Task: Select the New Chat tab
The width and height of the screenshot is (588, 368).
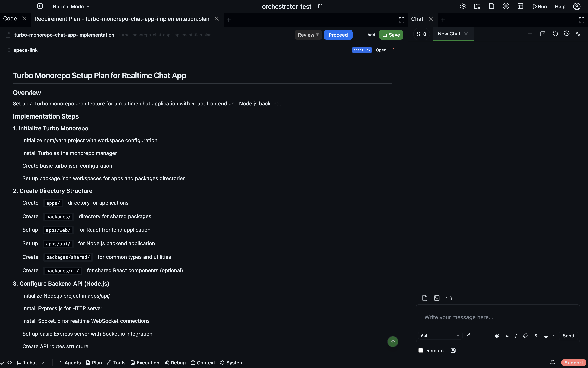Action: [x=449, y=34]
